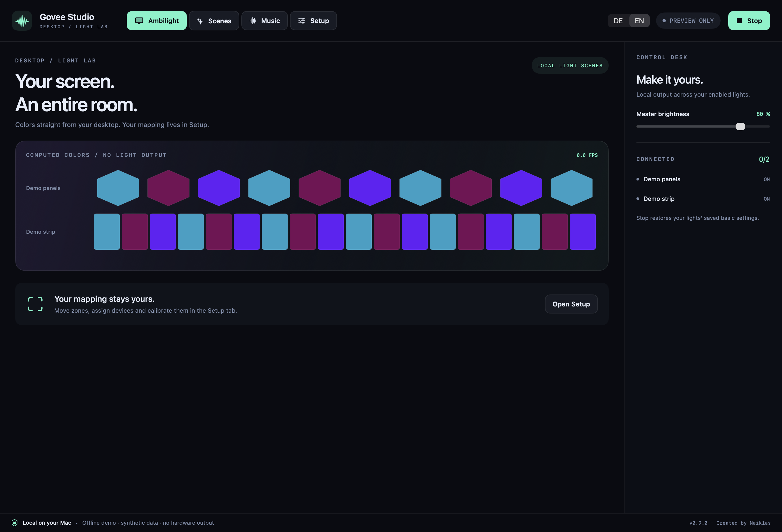Image resolution: width=782 pixels, height=532 pixels.
Task: Click the sparkle icon in the Scenes tab
Action: coord(200,21)
